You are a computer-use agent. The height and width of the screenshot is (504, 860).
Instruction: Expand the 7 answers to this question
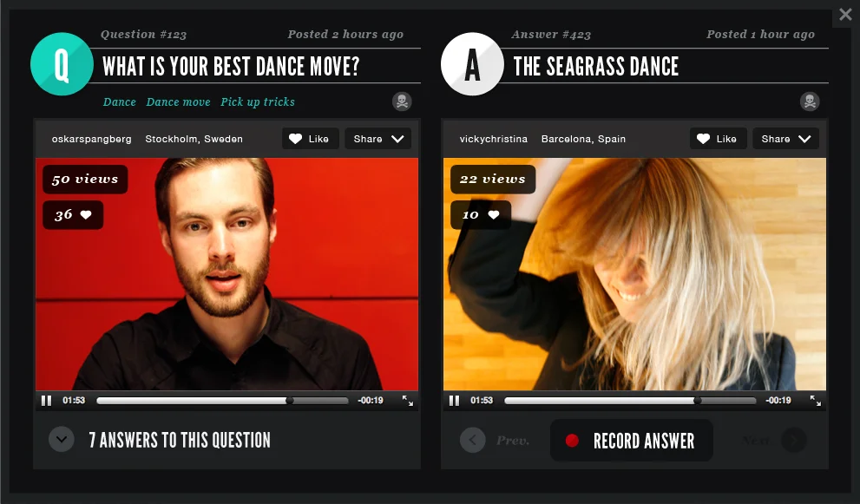click(62, 439)
